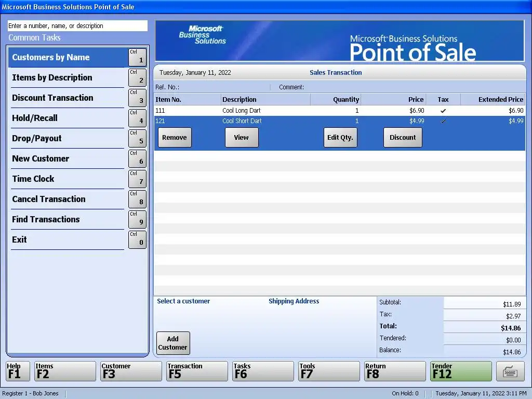Remove the selected Cool Short Dart item

coord(175,137)
